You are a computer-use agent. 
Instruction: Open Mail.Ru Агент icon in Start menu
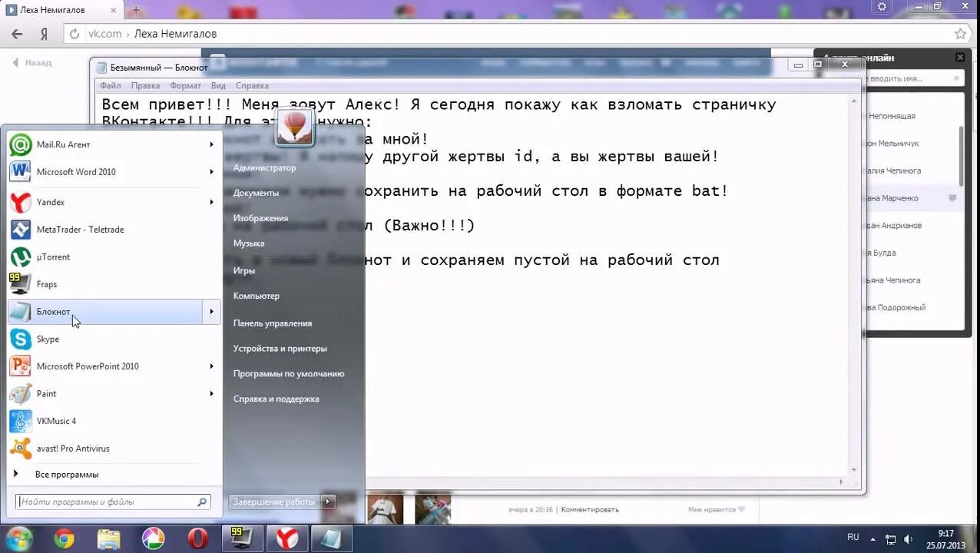(21, 144)
